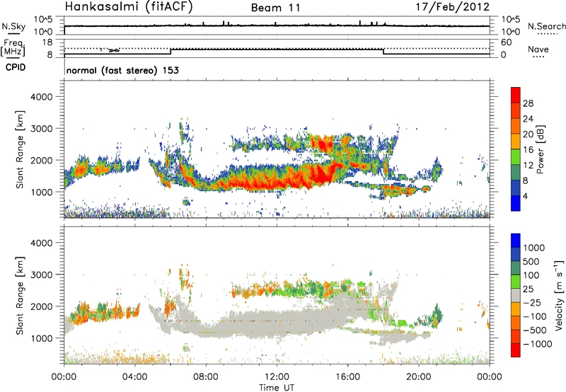Click the 'Hankasalmi (fitACF)' plot title
The width and height of the screenshot is (566, 392).
point(129,6)
